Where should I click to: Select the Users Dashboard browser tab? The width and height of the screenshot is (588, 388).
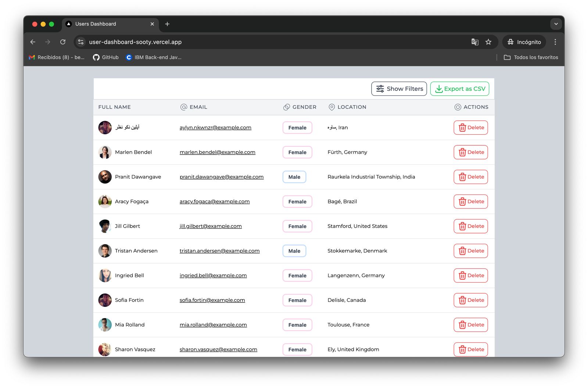click(95, 24)
